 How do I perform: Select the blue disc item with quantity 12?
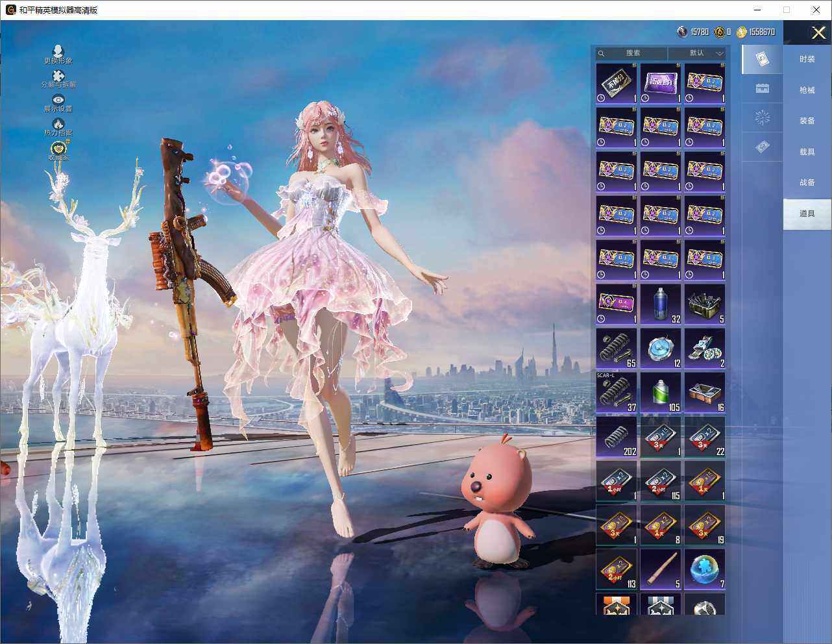point(661,349)
